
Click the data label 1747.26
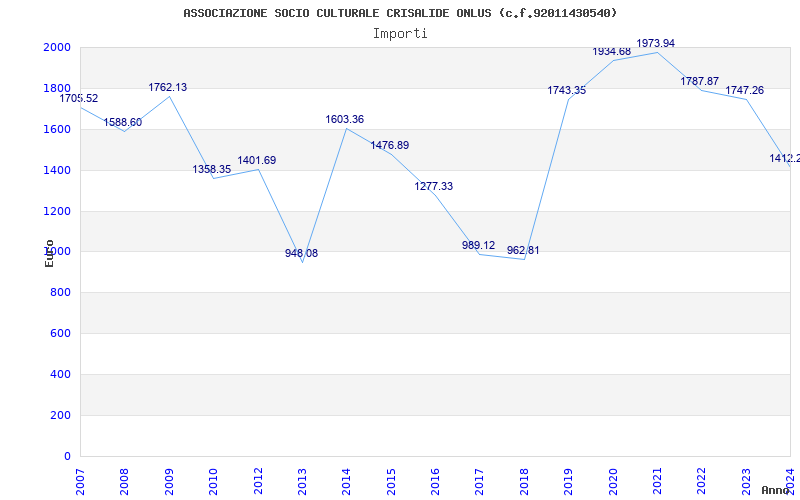click(745, 90)
